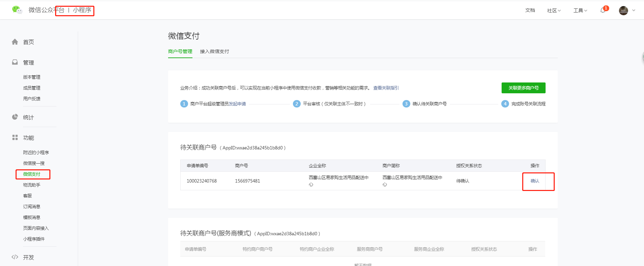Open 附近的小程序 in sidebar
This screenshot has height=266, width=644.
tap(36, 152)
